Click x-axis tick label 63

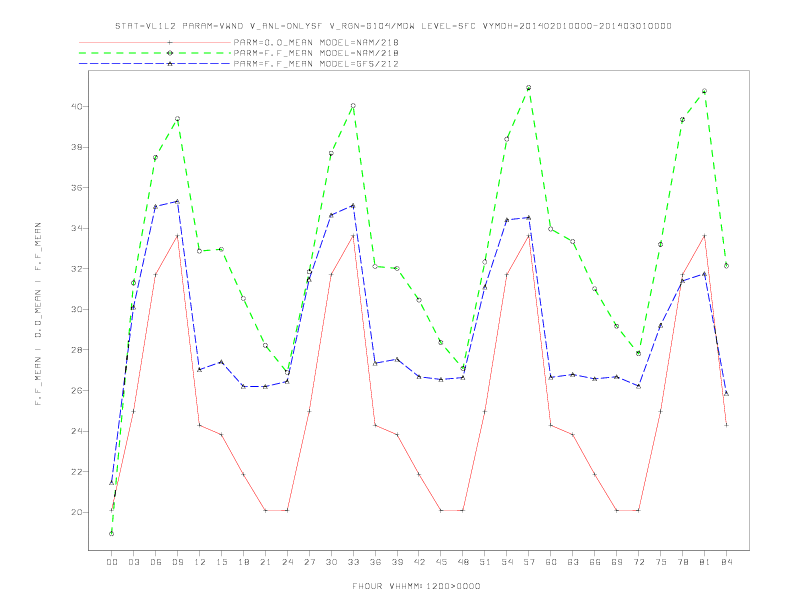[573, 562]
